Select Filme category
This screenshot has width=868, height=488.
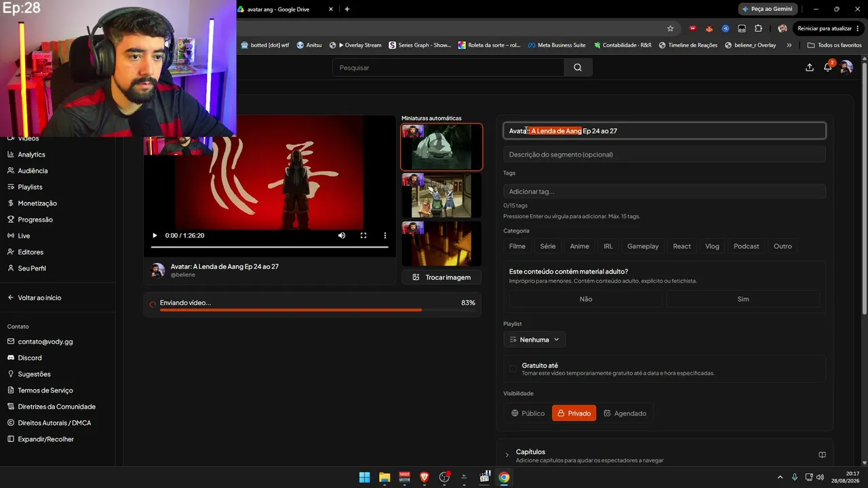point(517,246)
